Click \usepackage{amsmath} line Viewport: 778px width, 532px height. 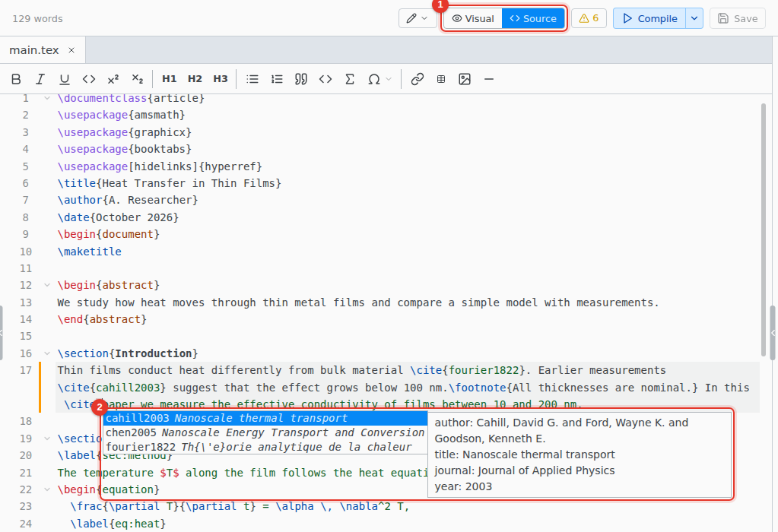(x=121, y=115)
